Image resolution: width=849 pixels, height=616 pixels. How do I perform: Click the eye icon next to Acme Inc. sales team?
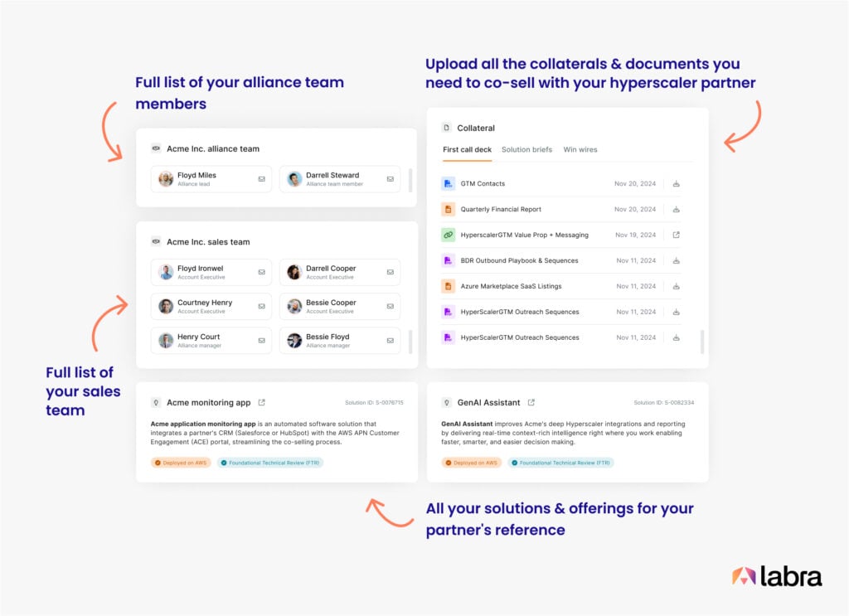click(156, 241)
